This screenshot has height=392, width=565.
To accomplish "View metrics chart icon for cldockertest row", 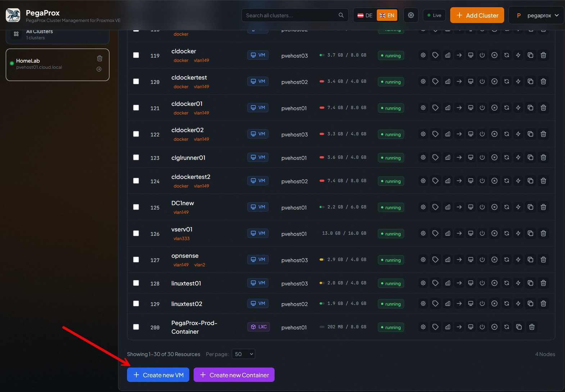I will tap(448, 81).
